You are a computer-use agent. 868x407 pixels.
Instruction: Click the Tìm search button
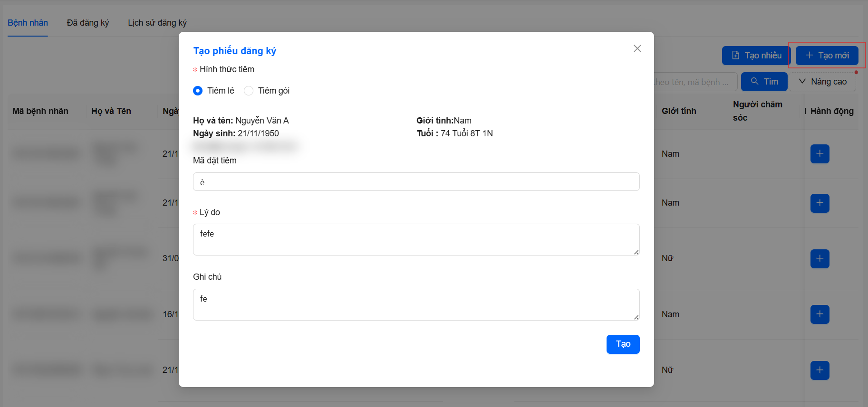(764, 82)
